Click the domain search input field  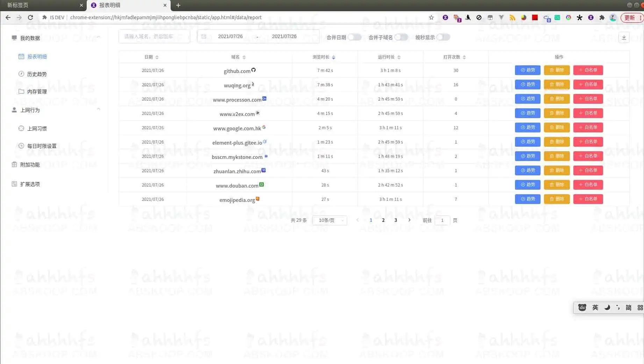point(154,36)
